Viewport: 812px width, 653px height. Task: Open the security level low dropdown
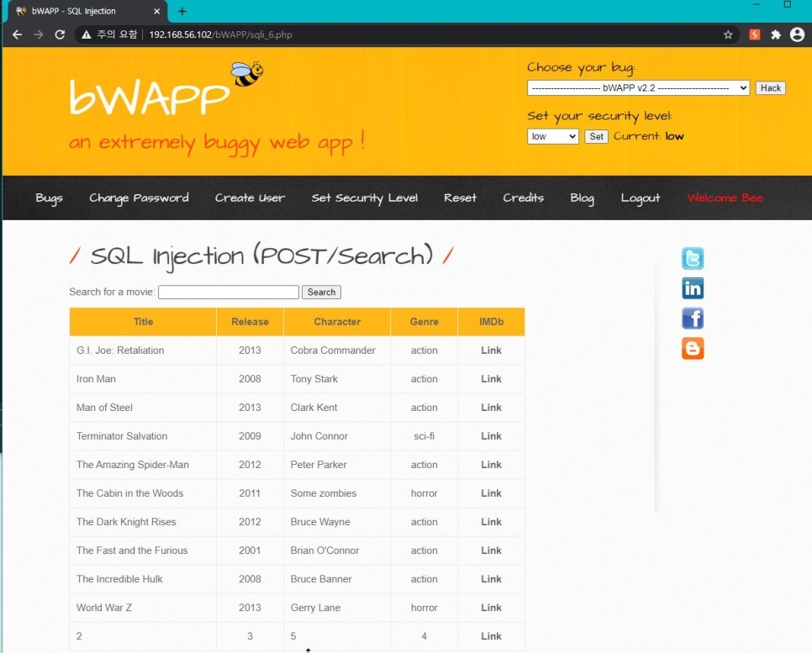click(552, 137)
